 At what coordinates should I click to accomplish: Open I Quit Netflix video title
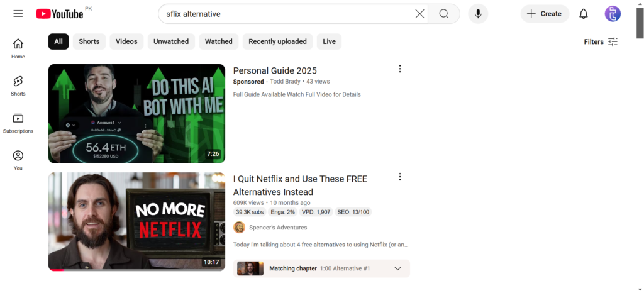click(x=300, y=185)
